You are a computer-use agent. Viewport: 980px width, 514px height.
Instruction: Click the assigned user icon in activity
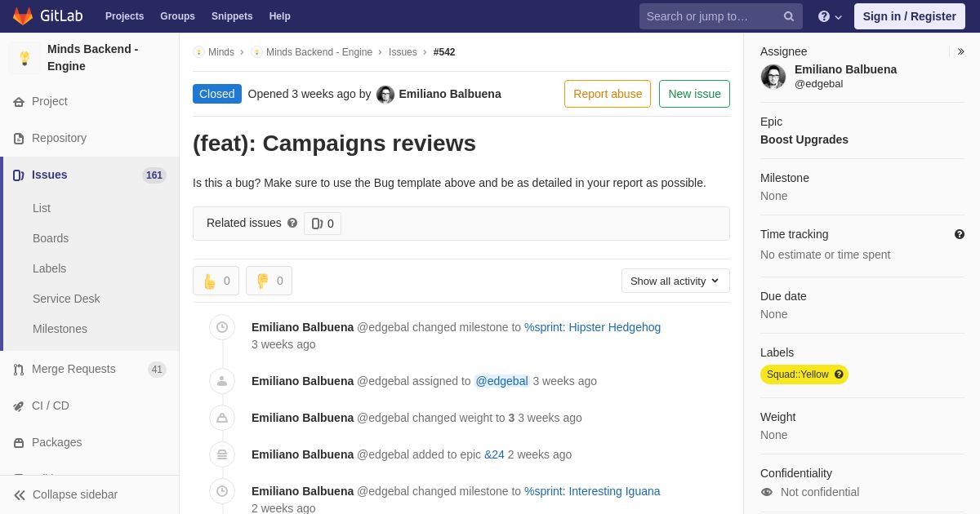tap(222, 381)
